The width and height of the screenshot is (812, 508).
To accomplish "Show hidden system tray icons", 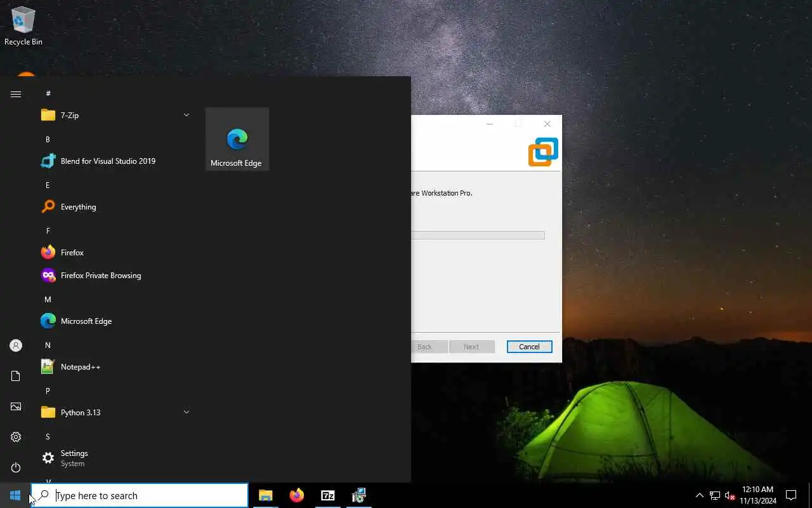I will (699, 495).
